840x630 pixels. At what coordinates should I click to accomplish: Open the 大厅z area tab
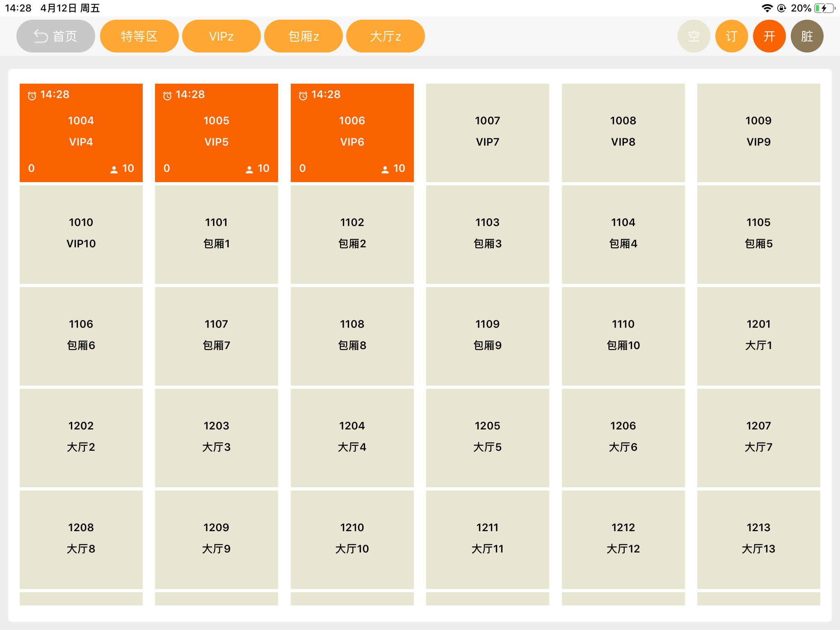coord(385,36)
